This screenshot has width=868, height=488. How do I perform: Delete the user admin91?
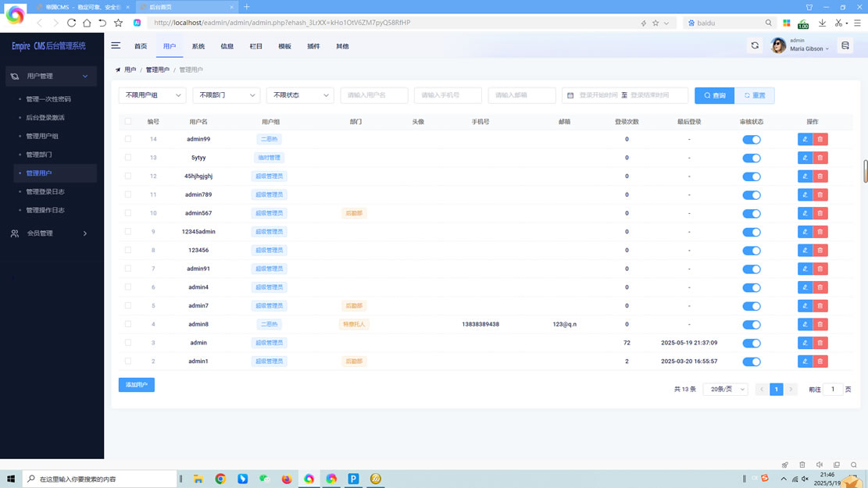[x=820, y=269]
